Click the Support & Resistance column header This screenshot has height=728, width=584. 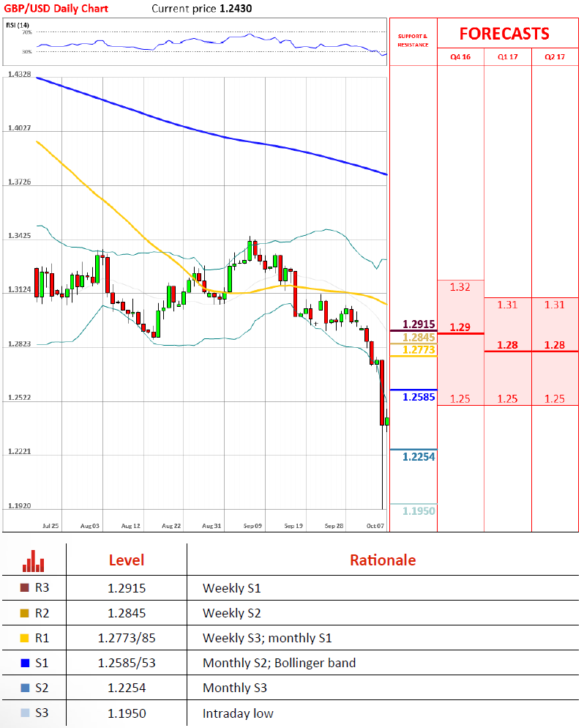tap(413, 40)
